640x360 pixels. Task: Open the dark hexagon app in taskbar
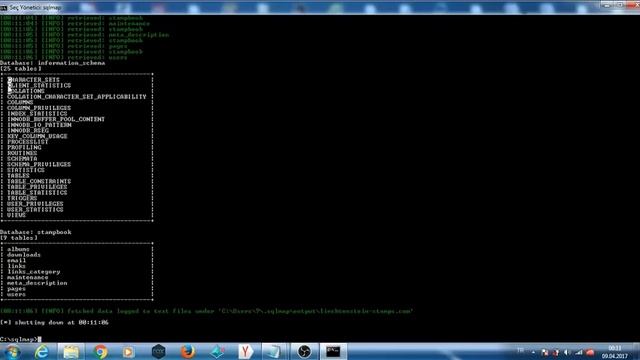(158, 351)
